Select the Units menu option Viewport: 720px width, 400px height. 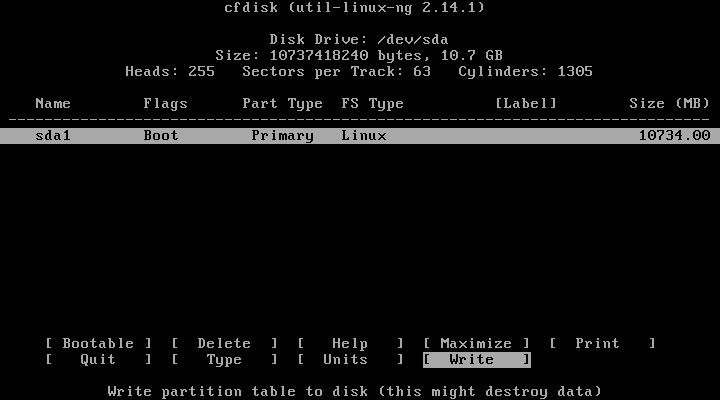click(350, 360)
